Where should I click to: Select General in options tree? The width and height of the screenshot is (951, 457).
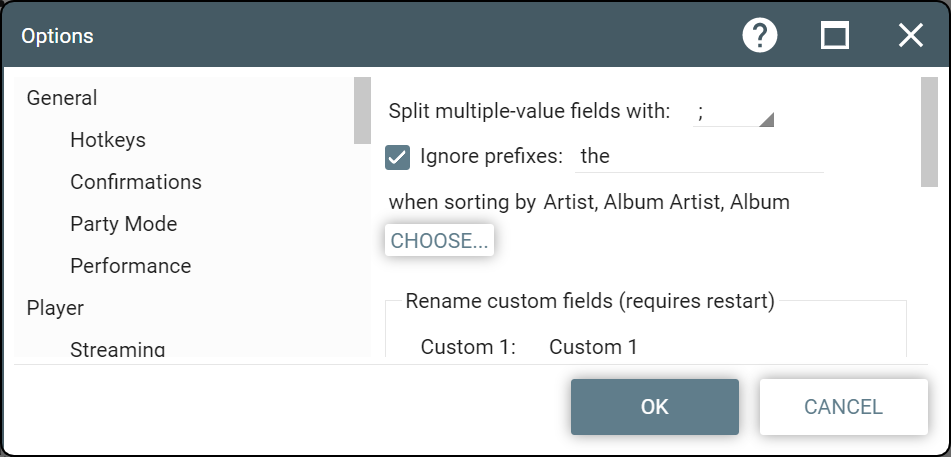(62, 98)
